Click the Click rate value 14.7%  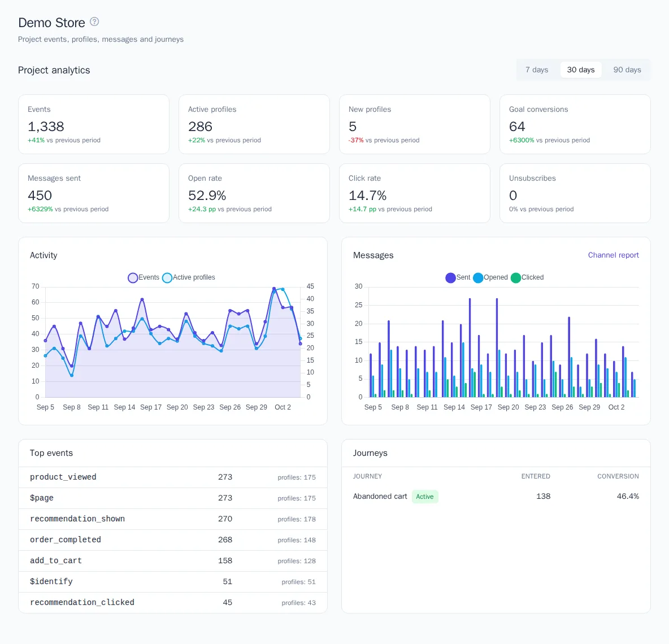pos(367,195)
